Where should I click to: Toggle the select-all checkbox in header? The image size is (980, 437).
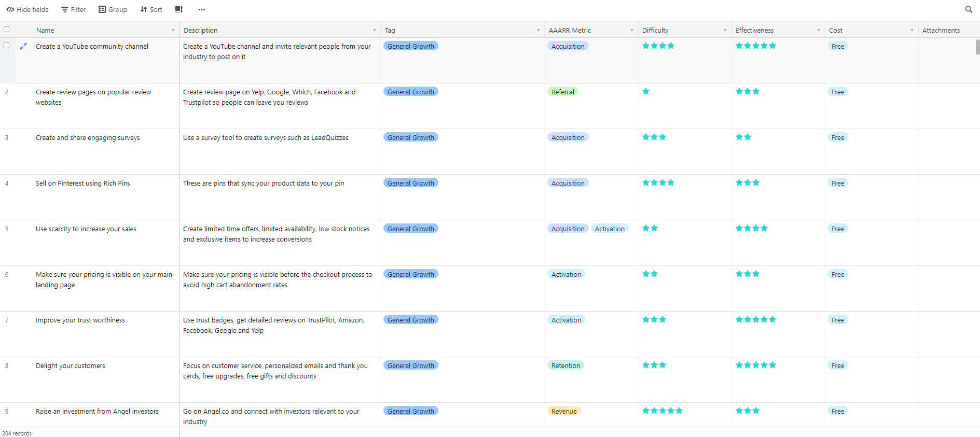pos(6,30)
